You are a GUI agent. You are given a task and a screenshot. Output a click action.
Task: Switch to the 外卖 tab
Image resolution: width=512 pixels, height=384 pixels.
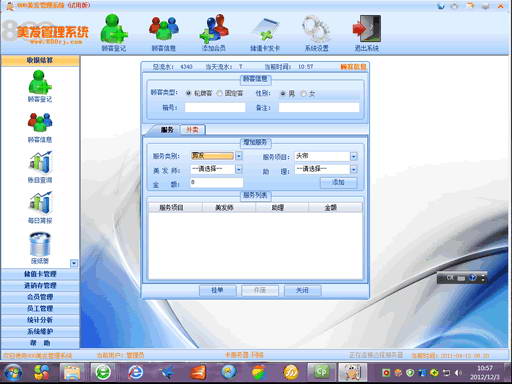coord(192,130)
